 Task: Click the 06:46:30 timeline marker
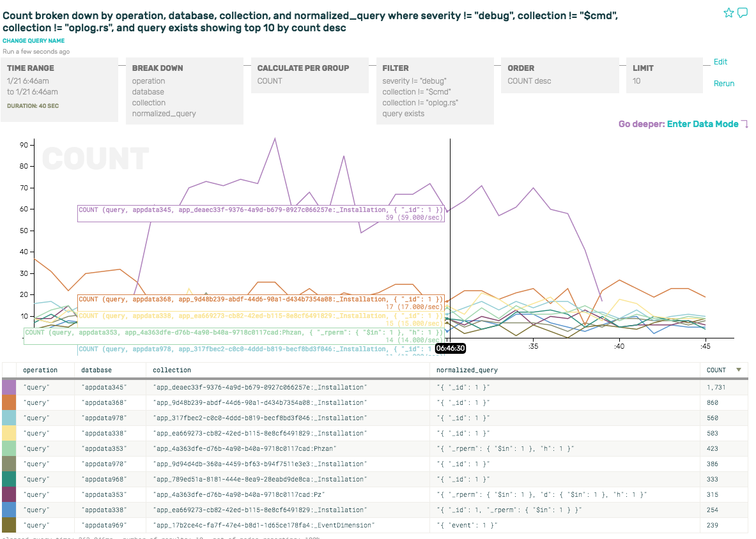point(451,348)
